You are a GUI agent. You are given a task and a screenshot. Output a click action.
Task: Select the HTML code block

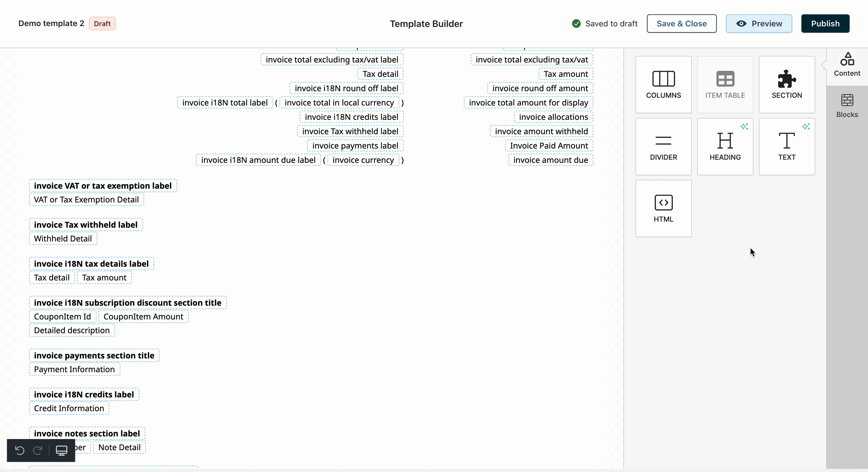click(663, 208)
